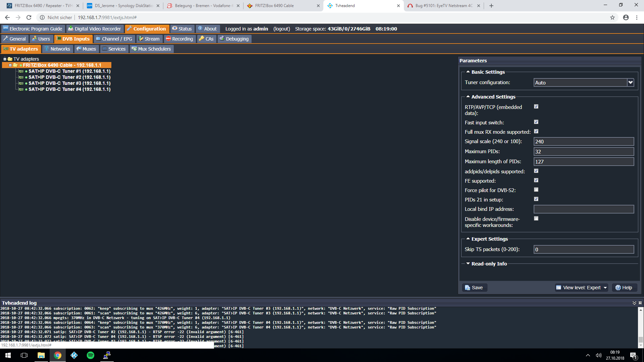Click the log scrollbar down arrow
Viewport: 644px width, 362px height.
(x=641, y=346)
